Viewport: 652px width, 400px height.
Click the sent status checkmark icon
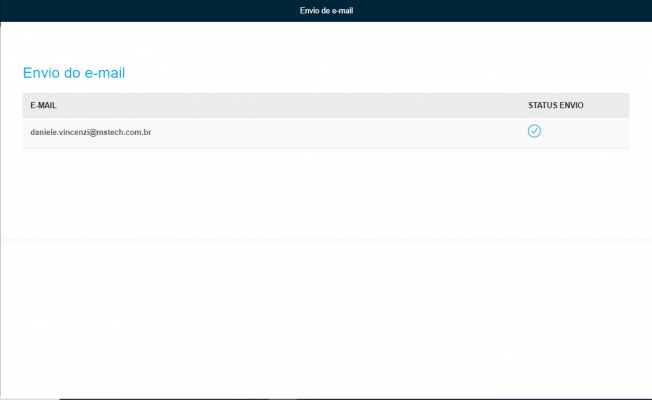point(534,131)
